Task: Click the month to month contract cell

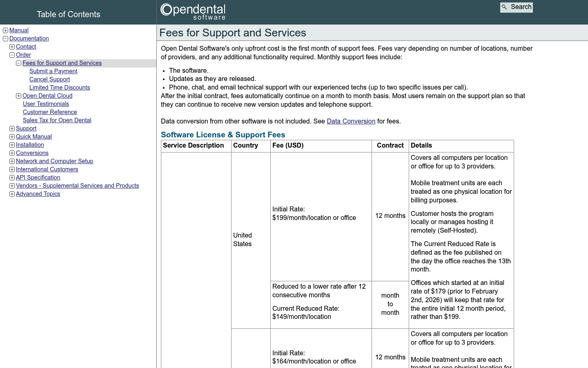Action: pyautogui.click(x=390, y=304)
